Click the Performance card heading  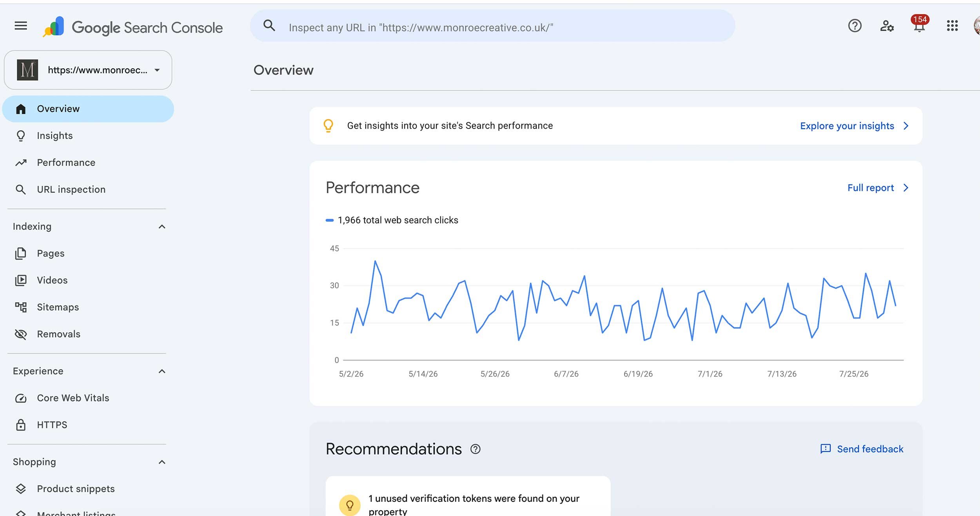click(372, 188)
